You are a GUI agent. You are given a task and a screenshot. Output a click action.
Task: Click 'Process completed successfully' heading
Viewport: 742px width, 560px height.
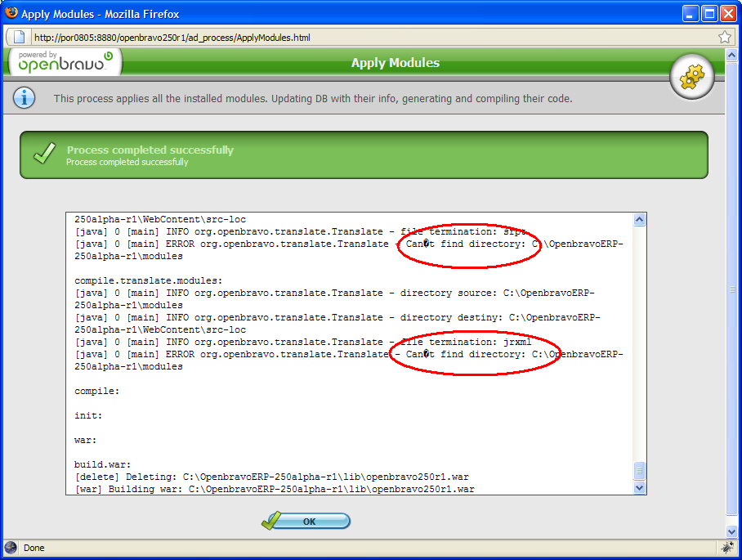[150, 150]
